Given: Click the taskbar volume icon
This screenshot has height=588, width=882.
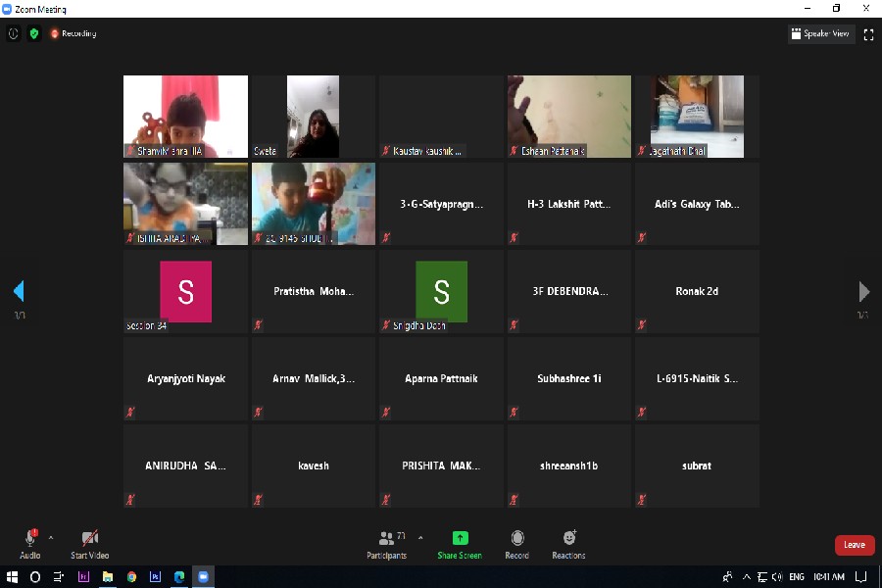Looking at the screenshot, I should [x=776, y=577].
